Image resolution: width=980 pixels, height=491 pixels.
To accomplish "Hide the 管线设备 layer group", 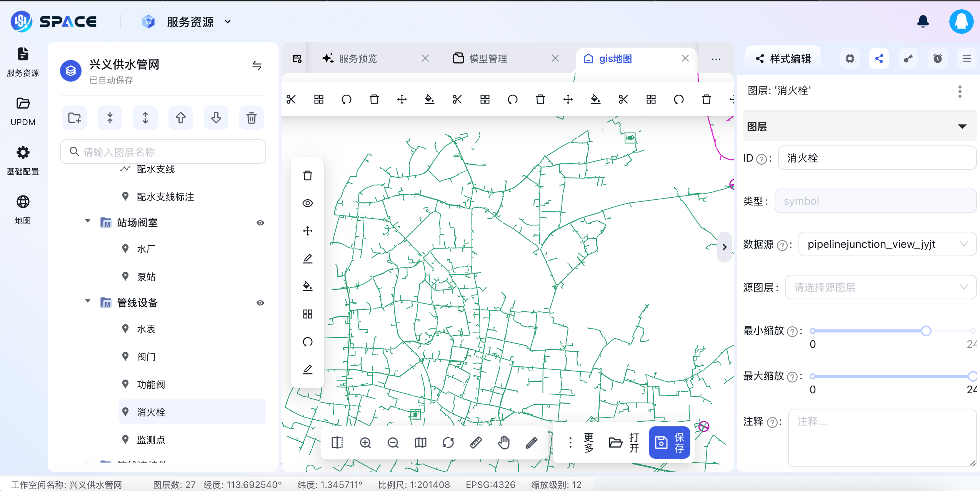I will [261, 303].
